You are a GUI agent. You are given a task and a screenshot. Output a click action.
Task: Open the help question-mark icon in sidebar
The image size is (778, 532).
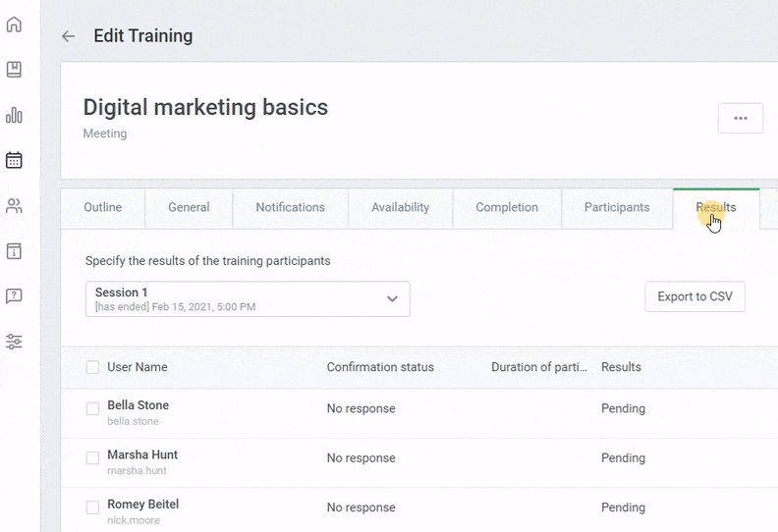14,296
